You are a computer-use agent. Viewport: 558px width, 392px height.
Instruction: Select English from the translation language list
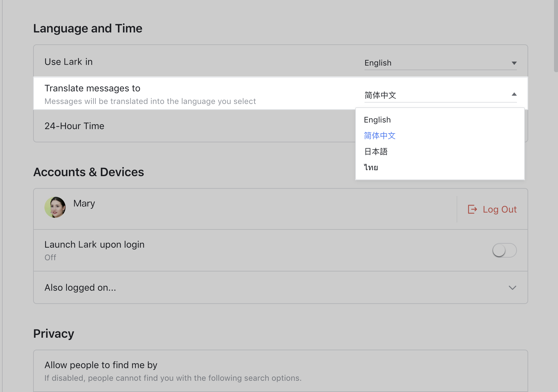[x=377, y=120]
